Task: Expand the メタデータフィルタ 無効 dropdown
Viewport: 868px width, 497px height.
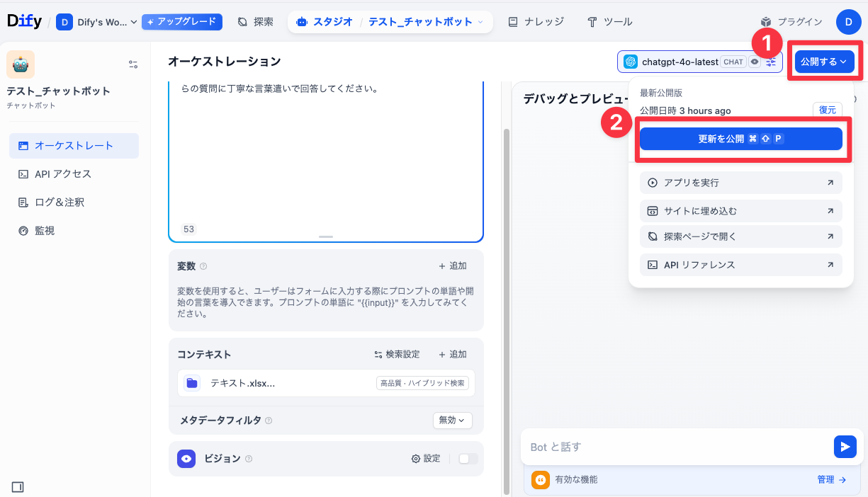Action: [452, 420]
